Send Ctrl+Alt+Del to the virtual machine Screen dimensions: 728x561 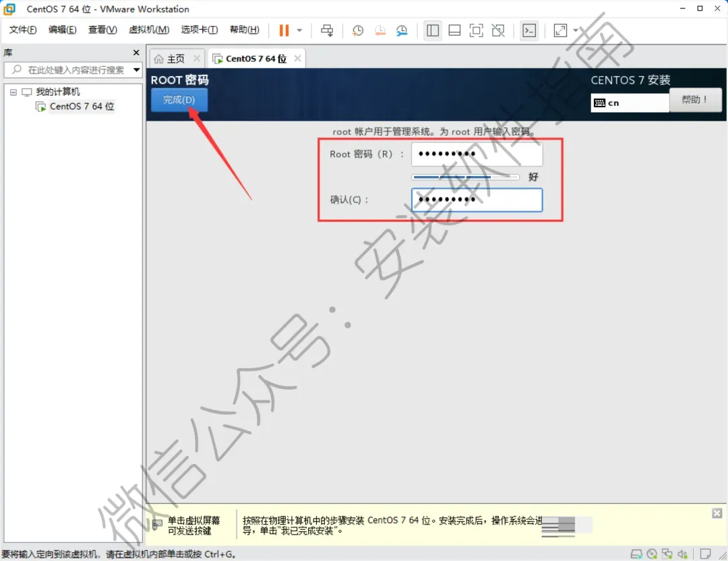(x=327, y=30)
